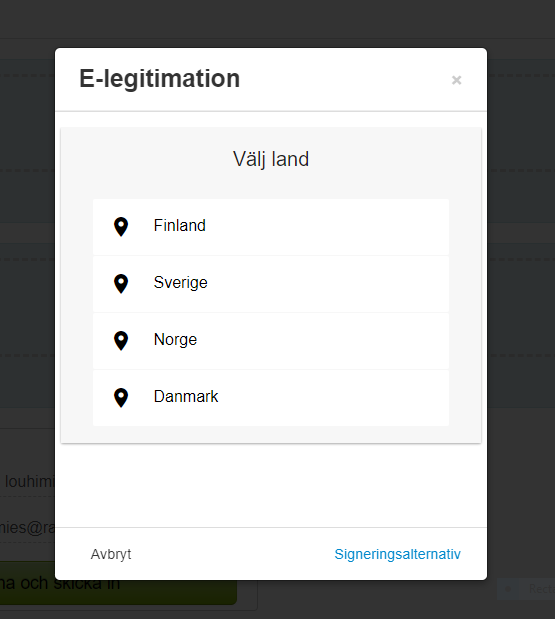Click the 'Sverige' text label

(x=180, y=283)
